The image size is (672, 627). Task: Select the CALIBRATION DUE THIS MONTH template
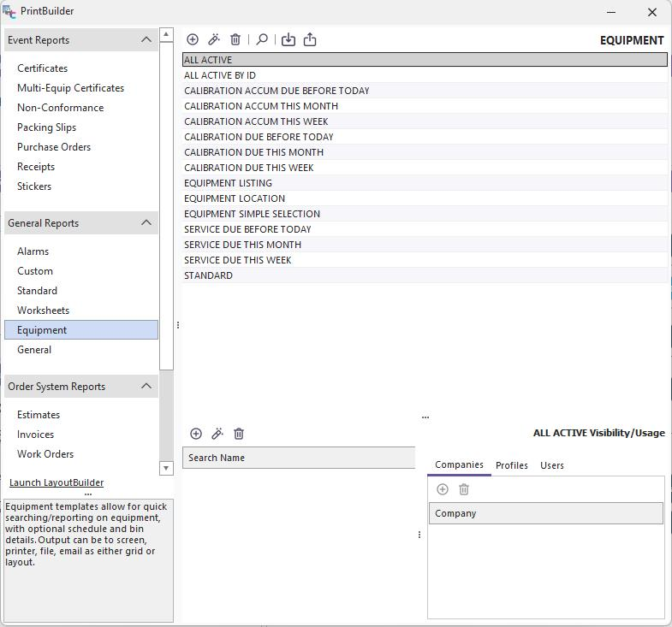(253, 152)
